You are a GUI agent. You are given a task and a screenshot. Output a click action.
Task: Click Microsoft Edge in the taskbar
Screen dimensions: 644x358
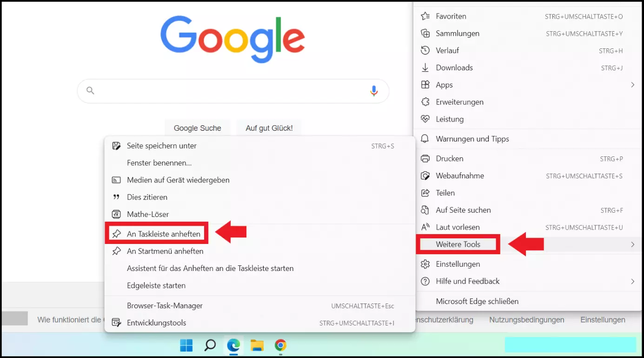[x=233, y=345]
